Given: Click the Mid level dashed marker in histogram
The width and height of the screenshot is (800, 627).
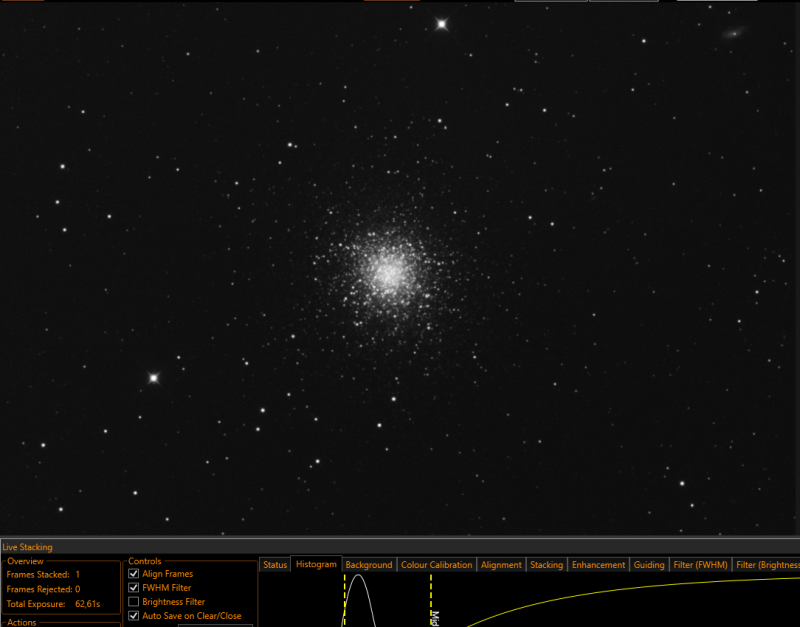Looking at the screenshot, I should point(431,600).
